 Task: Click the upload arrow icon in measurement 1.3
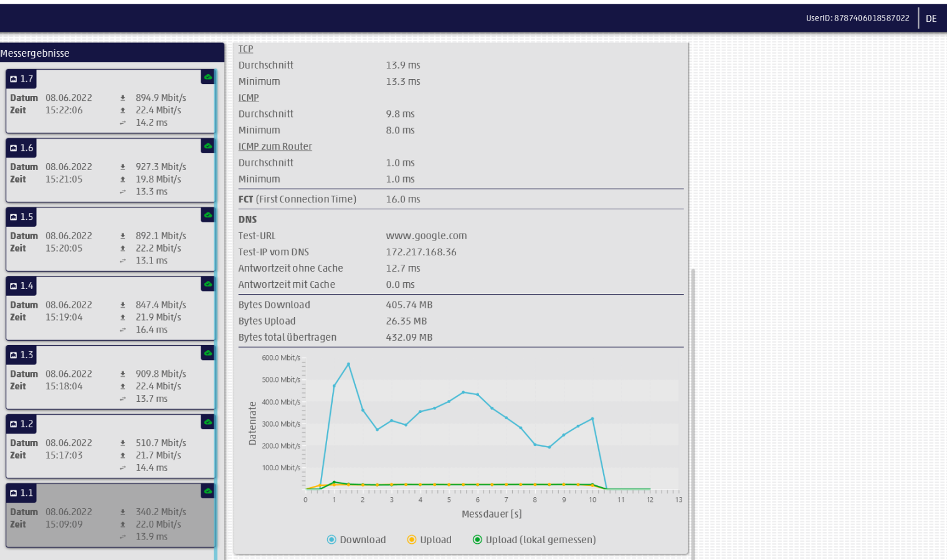pyautogui.click(x=123, y=387)
